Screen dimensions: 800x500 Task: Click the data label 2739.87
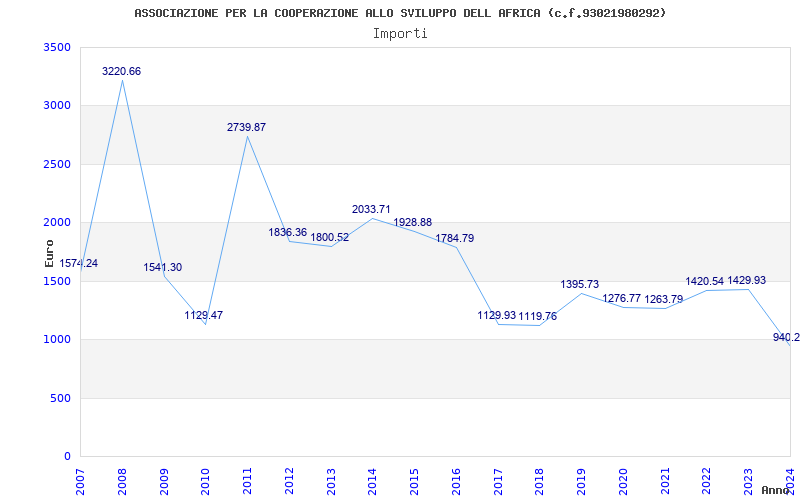point(246,128)
